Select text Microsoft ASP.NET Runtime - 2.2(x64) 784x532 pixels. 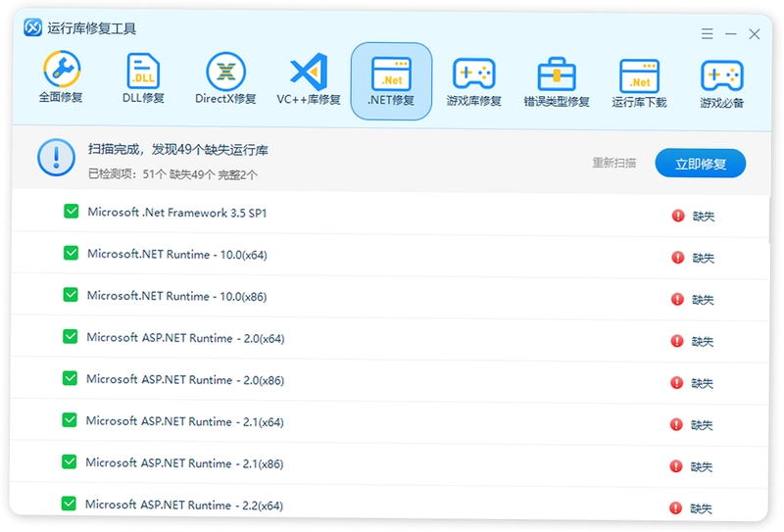184,505
